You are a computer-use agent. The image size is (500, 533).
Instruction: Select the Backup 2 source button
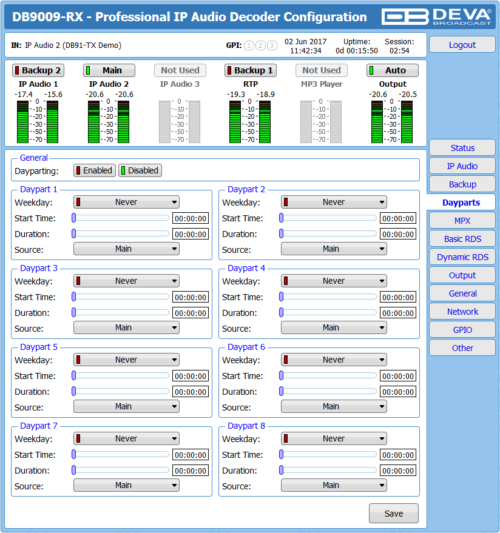(38, 70)
